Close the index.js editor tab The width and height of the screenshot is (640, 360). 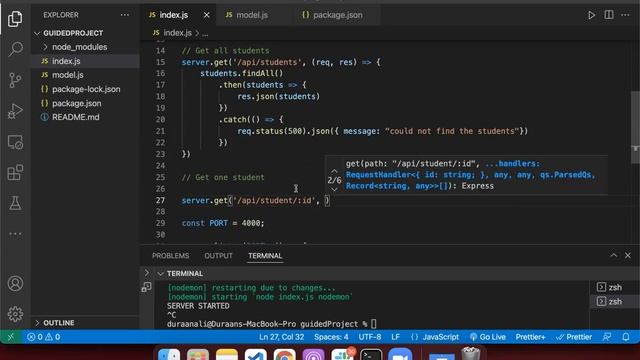coord(207,15)
